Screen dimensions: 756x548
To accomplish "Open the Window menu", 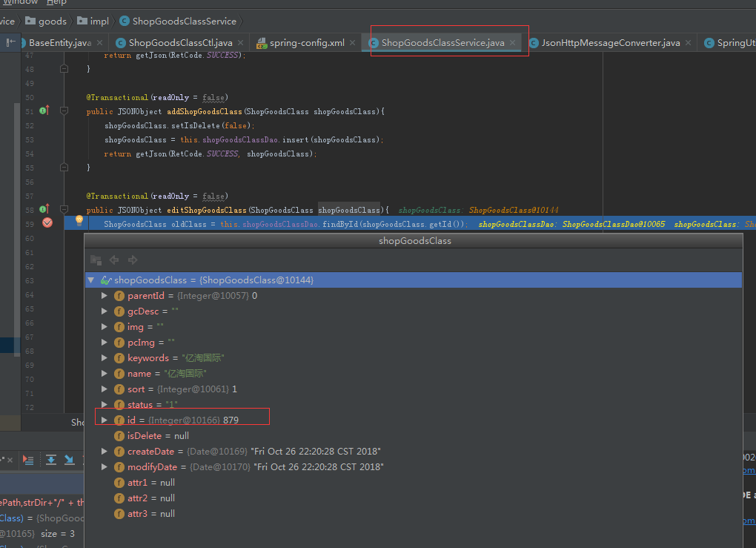I will [x=20, y=2].
